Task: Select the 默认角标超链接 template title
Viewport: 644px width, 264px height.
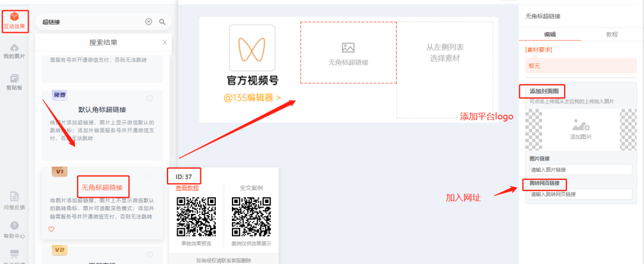Action: tap(102, 110)
